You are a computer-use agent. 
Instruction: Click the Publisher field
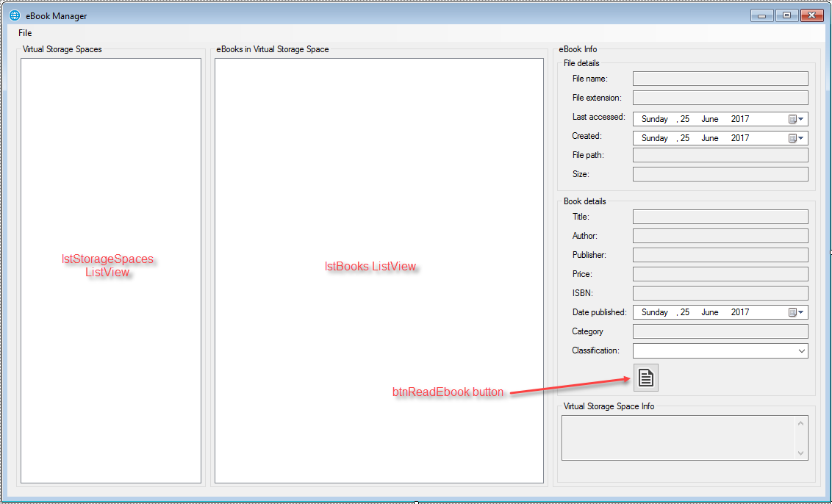(720, 255)
